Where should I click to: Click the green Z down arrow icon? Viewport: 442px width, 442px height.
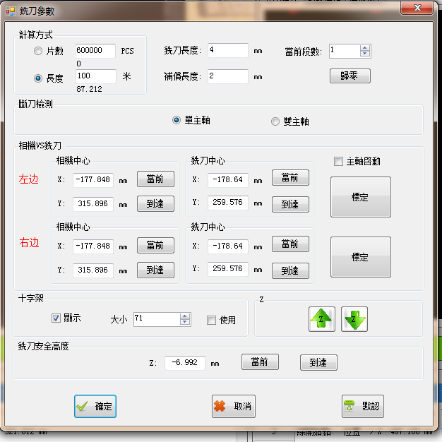354,319
